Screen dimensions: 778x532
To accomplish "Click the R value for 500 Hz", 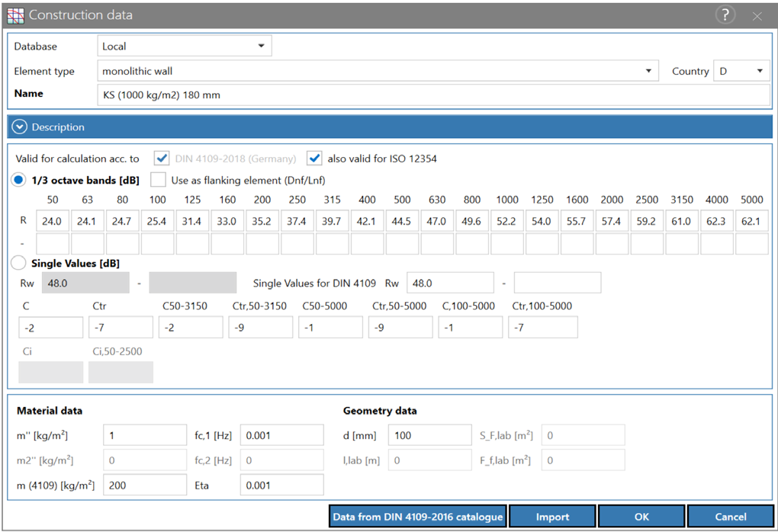I will [402, 221].
